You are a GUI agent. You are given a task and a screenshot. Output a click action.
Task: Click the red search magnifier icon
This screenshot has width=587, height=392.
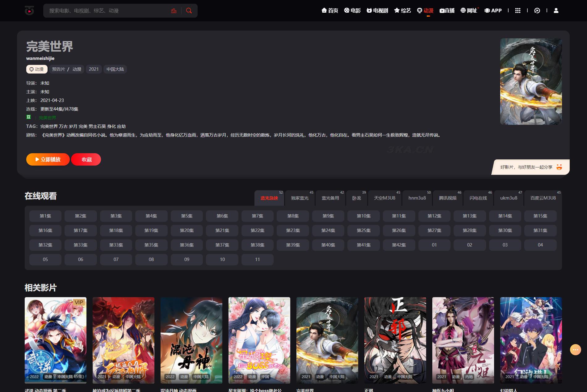tap(189, 11)
